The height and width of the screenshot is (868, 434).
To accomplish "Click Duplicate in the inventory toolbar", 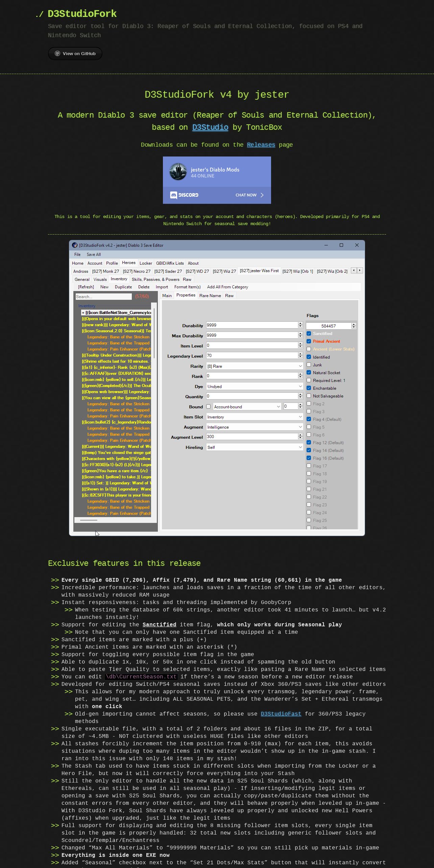I will click(x=123, y=287).
